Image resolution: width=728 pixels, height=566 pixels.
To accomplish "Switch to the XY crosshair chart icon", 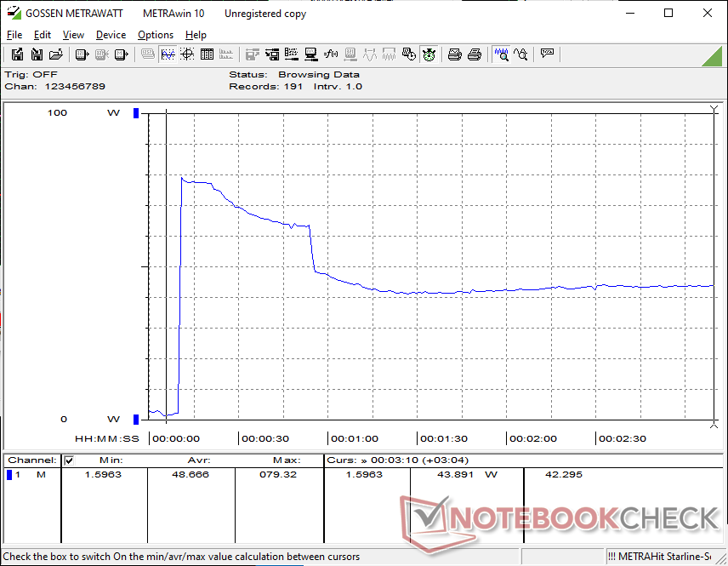I will 186,54.
